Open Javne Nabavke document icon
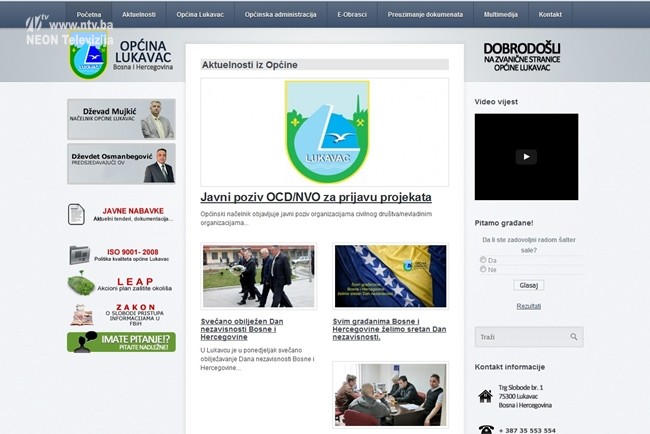The image size is (650, 434). point(76,214)
